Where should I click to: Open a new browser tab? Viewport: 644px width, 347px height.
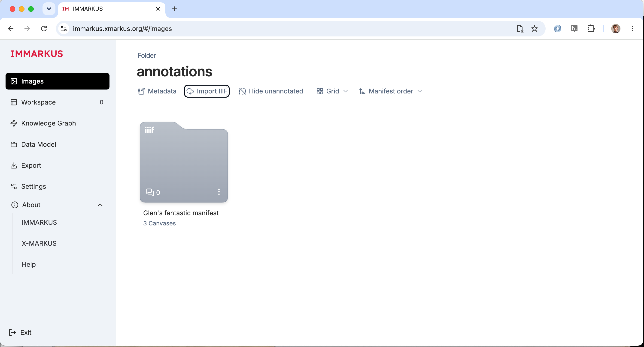click(174, 9)
